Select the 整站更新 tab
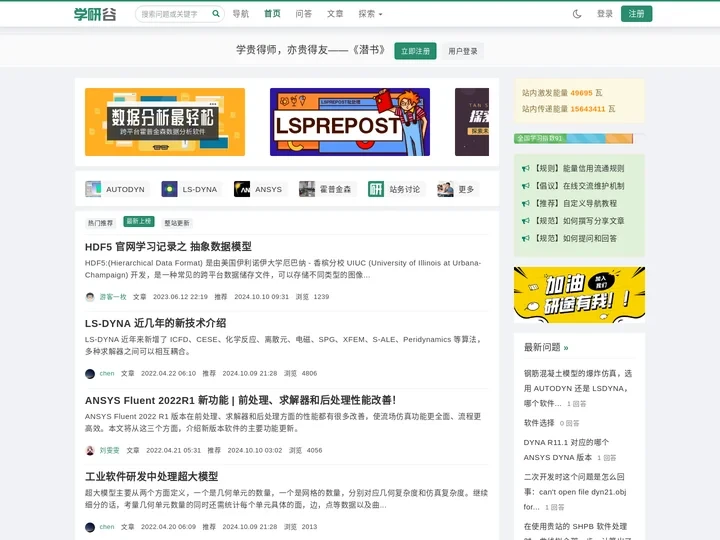The width and height of the screenshot is (720, 540). pyautogui.click(x=177, y=223)
